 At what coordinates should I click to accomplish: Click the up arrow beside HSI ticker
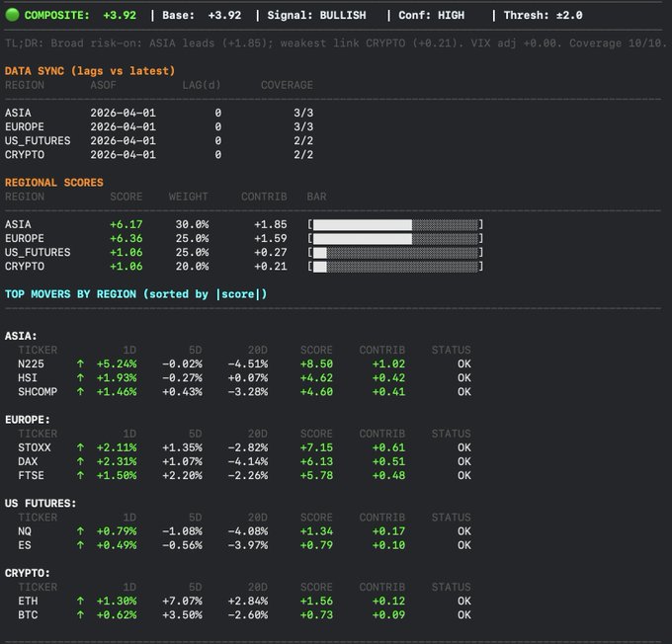pos(80,377)
